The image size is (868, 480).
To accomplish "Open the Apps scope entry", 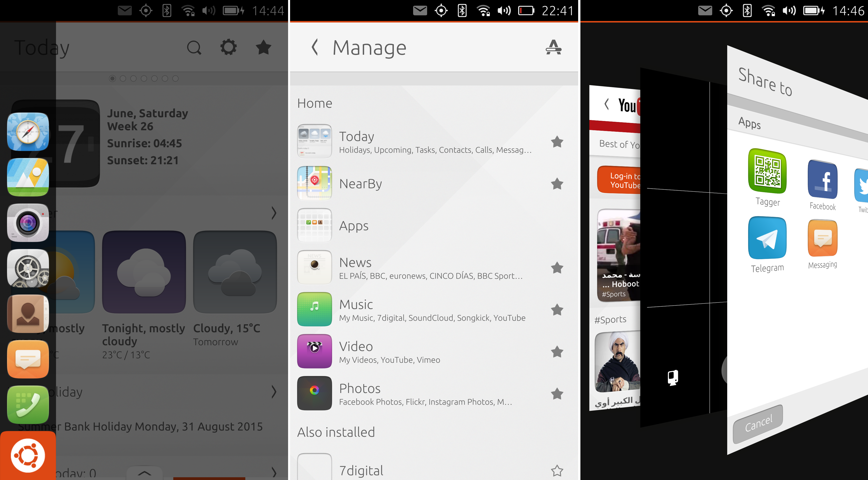I will (x=434, y=225).
